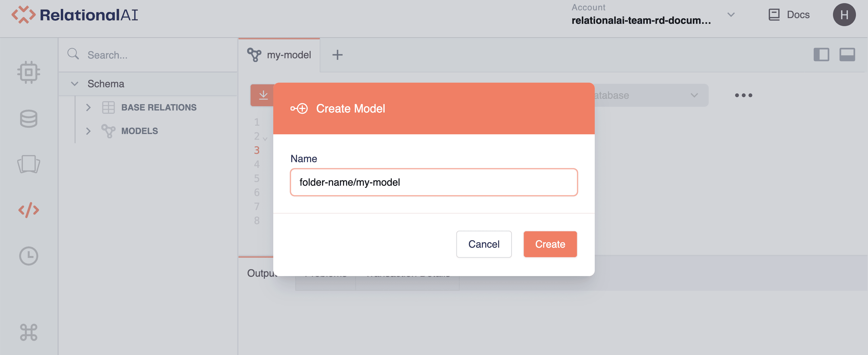This screenshot has height=355, width=868.
Task: Cancel the Create Model dialog
Action: pyautogui.click(x=484, y=244)
